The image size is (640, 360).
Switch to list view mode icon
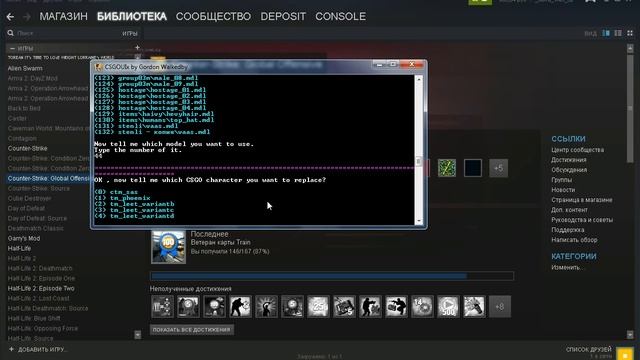[618, 33]
